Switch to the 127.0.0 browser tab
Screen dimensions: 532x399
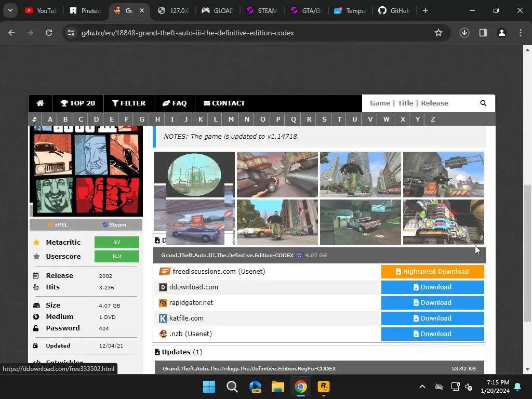pos(174,10)
